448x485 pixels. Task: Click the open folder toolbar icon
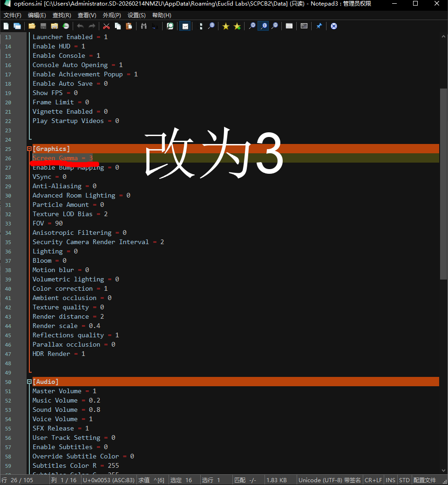(32, 26)
